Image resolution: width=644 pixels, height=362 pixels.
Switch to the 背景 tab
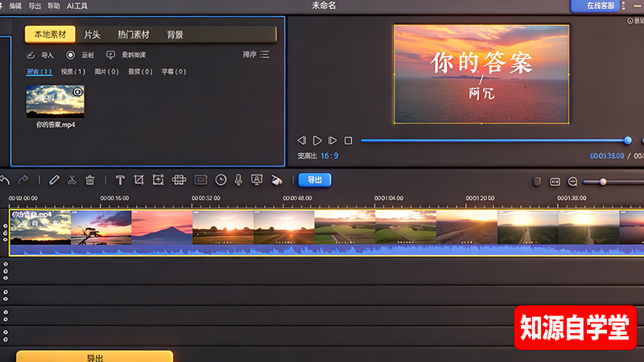click(x=175, y=35)
